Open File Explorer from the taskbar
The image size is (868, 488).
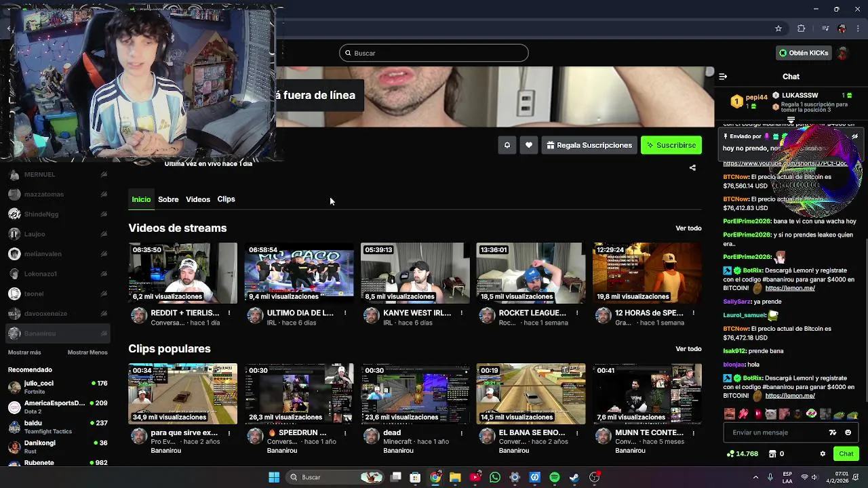[x=455, y=477]
